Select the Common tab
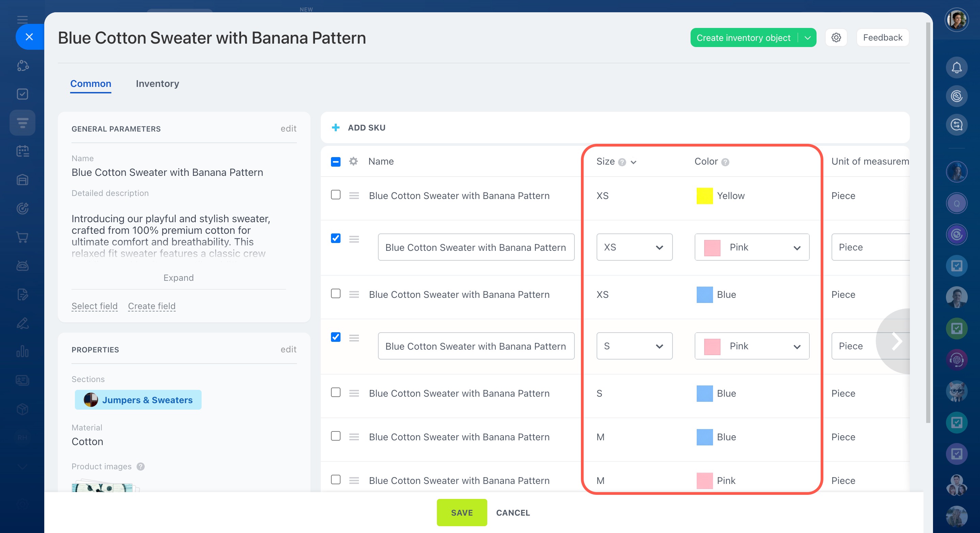980x533 pixels. [91, 83]
